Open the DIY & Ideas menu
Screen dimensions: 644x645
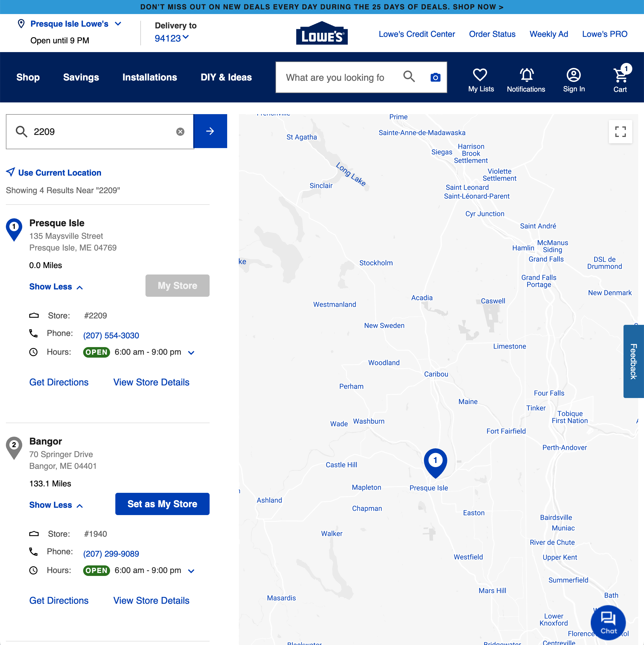(x=226, y=77)
